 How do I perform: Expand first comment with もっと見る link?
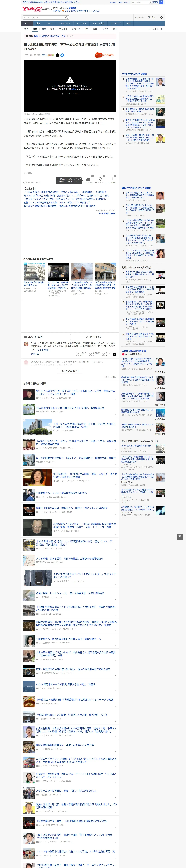point(43,350)
